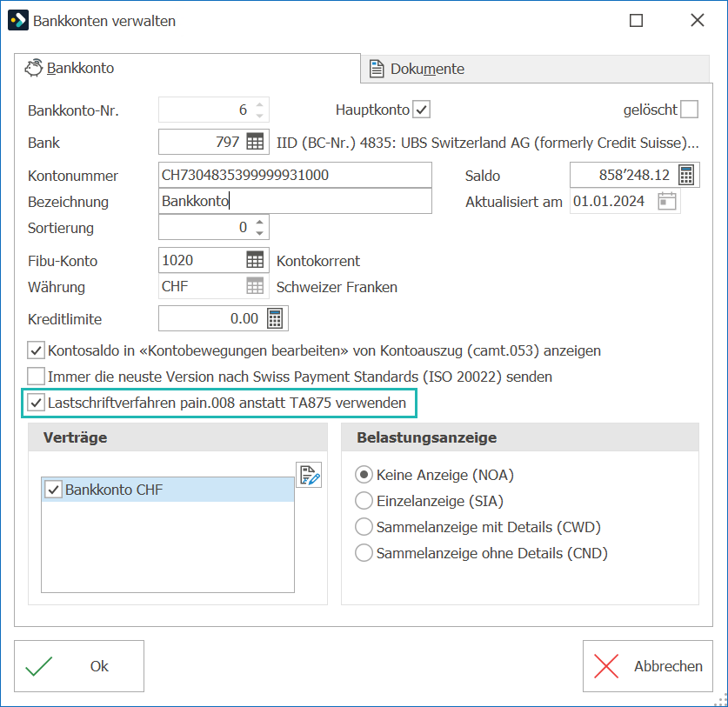Open the Fibu-Konto lookup table icon

click(x=255, y=260)
